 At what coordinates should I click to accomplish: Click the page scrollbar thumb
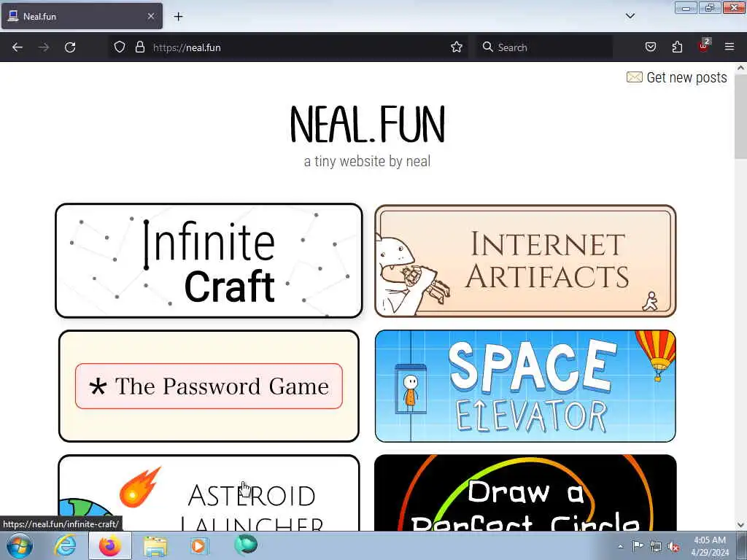(x=740, y=117)
